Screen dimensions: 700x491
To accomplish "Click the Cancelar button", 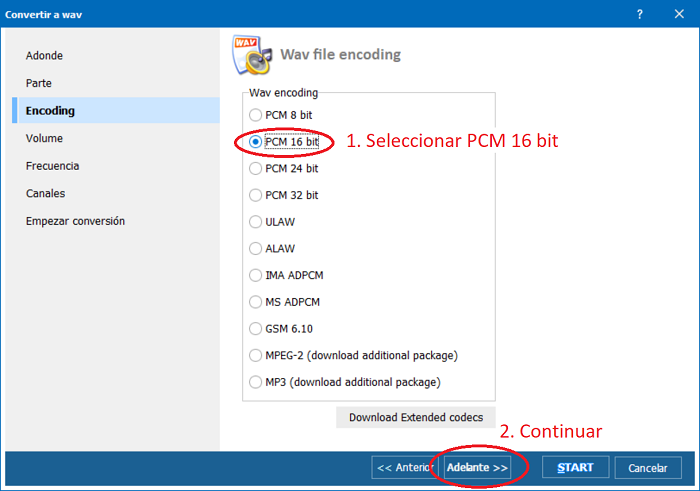I will point(648,468).
